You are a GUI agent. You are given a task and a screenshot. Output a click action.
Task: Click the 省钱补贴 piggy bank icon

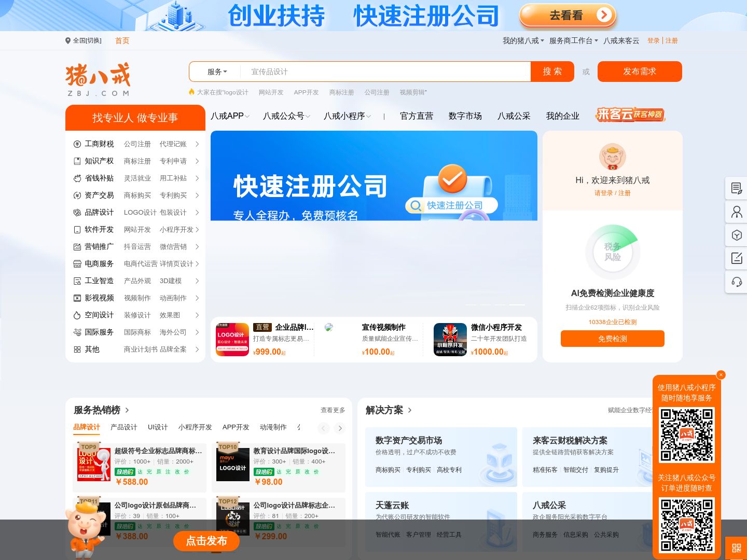pos(77,178)
